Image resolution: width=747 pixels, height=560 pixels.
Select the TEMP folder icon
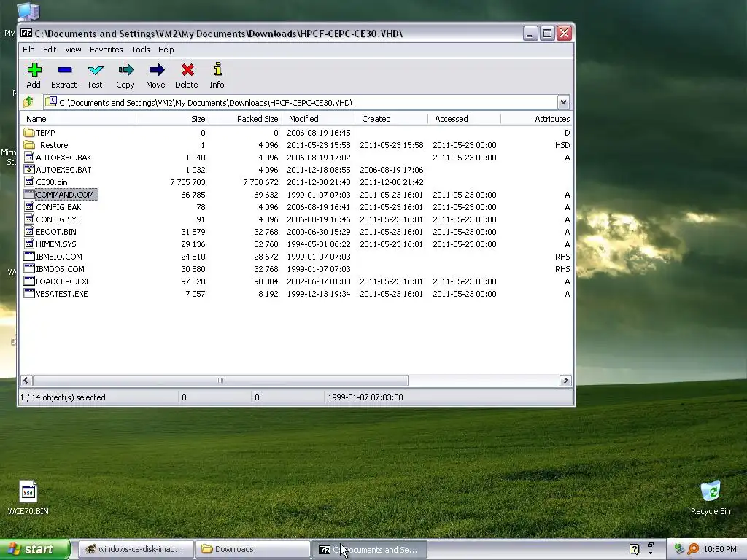point(29,133)
